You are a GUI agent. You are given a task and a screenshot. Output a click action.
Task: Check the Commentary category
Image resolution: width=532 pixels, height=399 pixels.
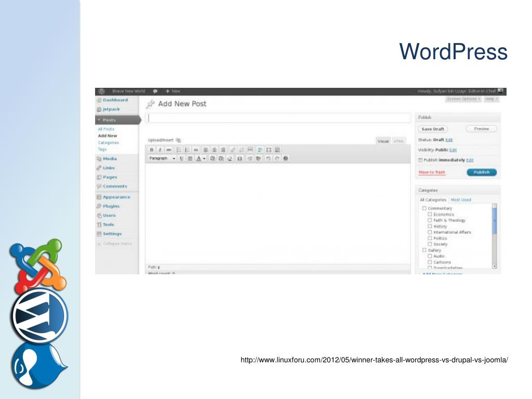[x=424, y=208]
